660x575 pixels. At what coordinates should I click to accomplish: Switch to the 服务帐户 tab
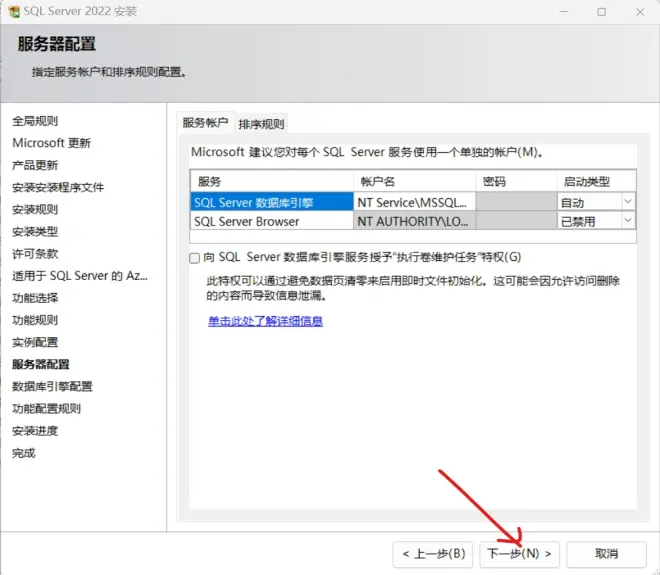[x=205, y=123]
